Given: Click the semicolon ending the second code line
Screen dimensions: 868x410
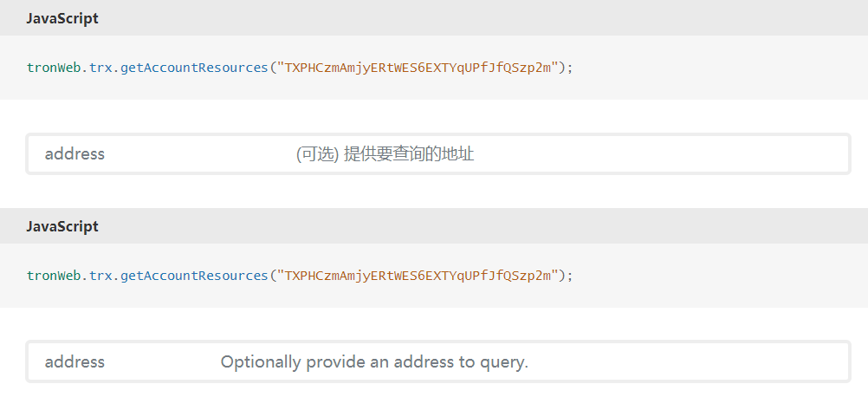Looking at the screenshot, I should coord(570,277).
